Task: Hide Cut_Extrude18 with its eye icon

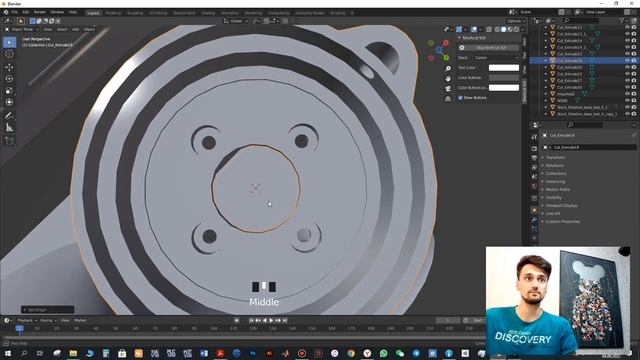Action: [x=627, y=60]
